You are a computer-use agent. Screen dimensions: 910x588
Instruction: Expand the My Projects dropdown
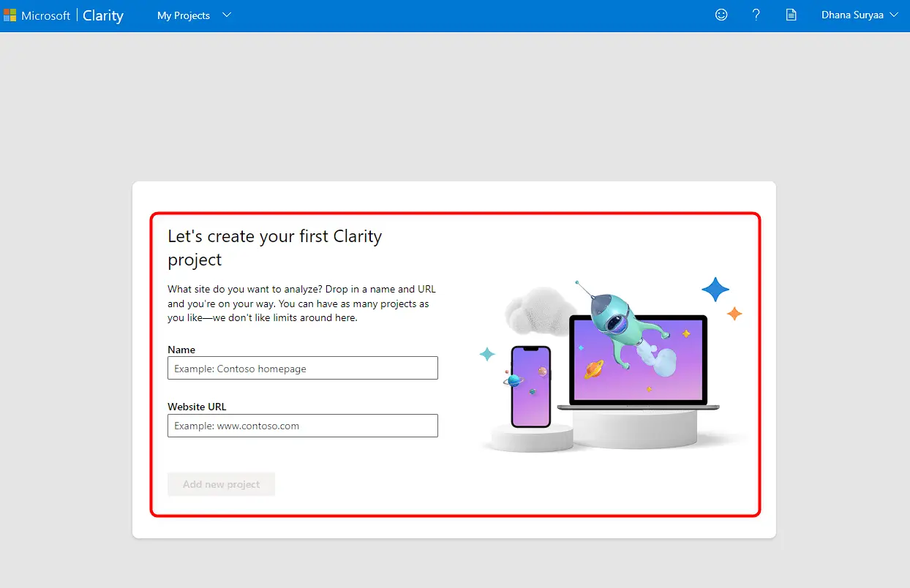pyautogui.click(x=194, y=15)
